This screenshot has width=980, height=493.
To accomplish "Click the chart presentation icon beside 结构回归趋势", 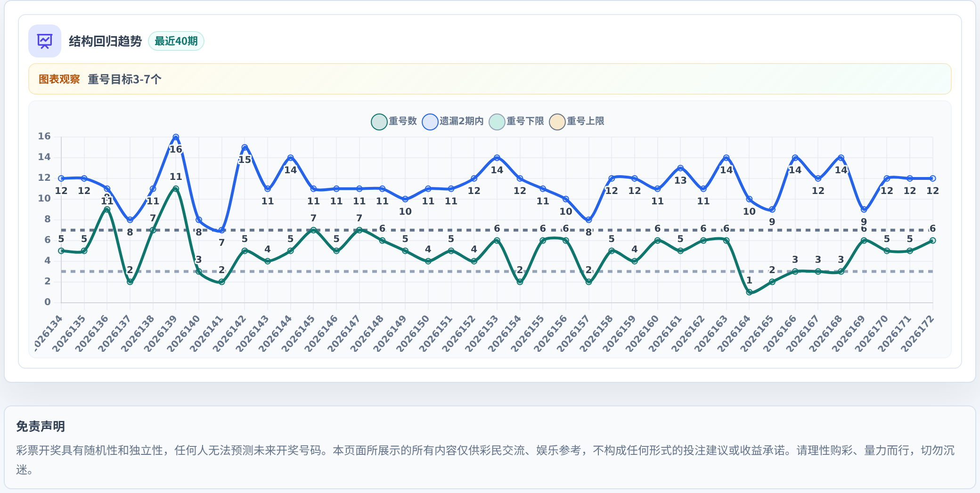I will [45, 41].
